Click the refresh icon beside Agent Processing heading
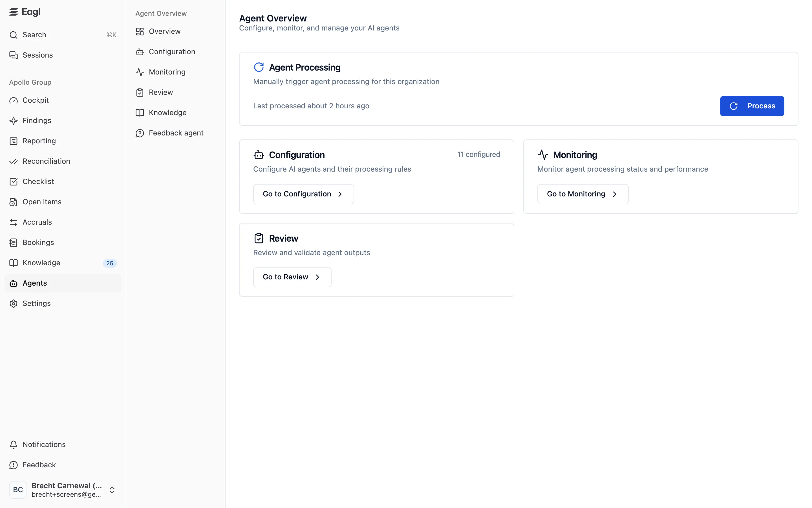The image size is (812, 508). 259,67
